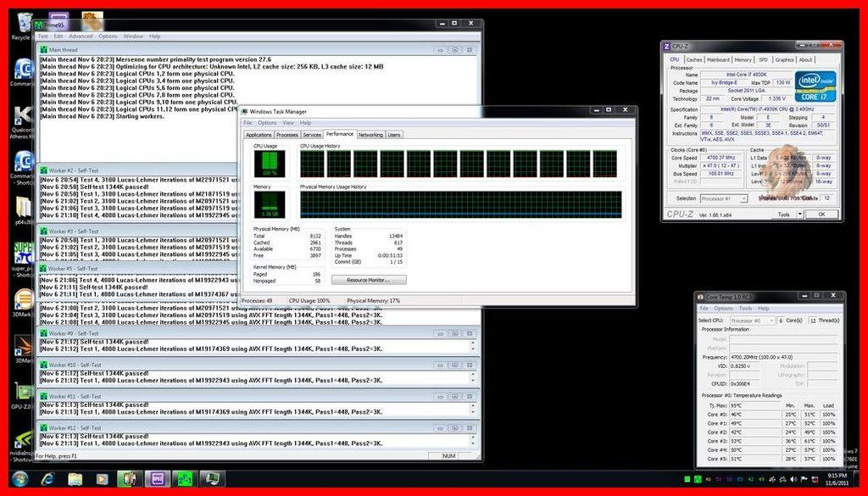Image resolution: width=868 pixels, height=496 pixels.
Task: Open the Options menu in Core Temp
Action: (x=723, y=309)
